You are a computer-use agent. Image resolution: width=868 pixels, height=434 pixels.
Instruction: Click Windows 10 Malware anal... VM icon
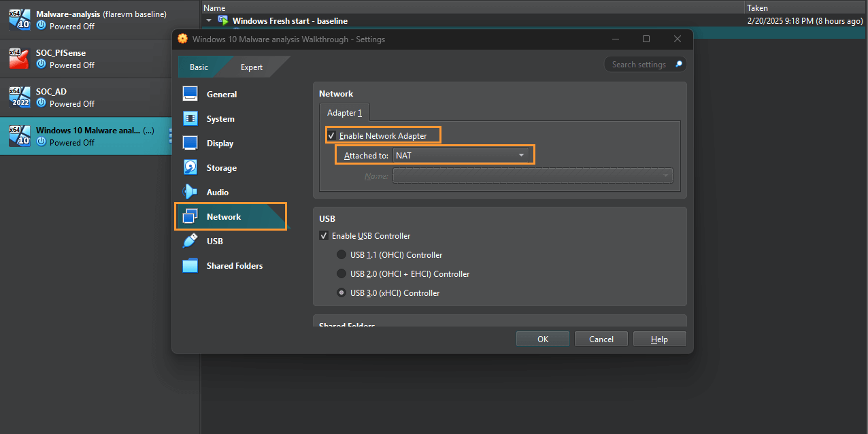[19, 136]
